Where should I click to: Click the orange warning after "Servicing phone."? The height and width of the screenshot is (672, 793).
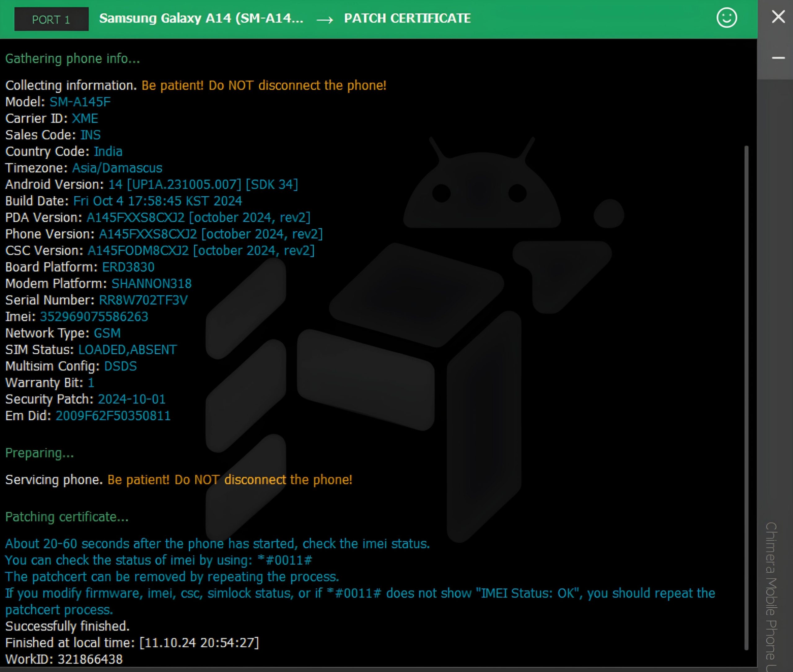point(230,480)
